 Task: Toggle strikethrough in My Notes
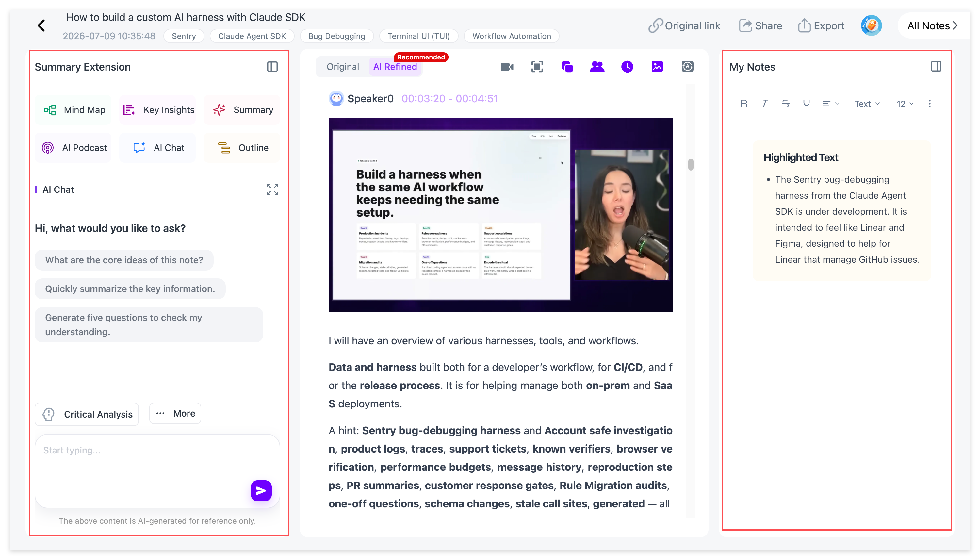pos(785,104)
